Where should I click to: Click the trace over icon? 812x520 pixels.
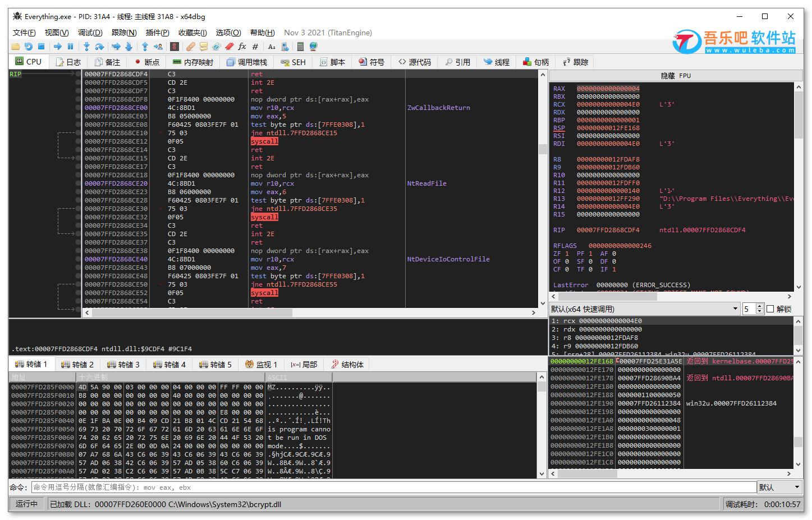129,47
